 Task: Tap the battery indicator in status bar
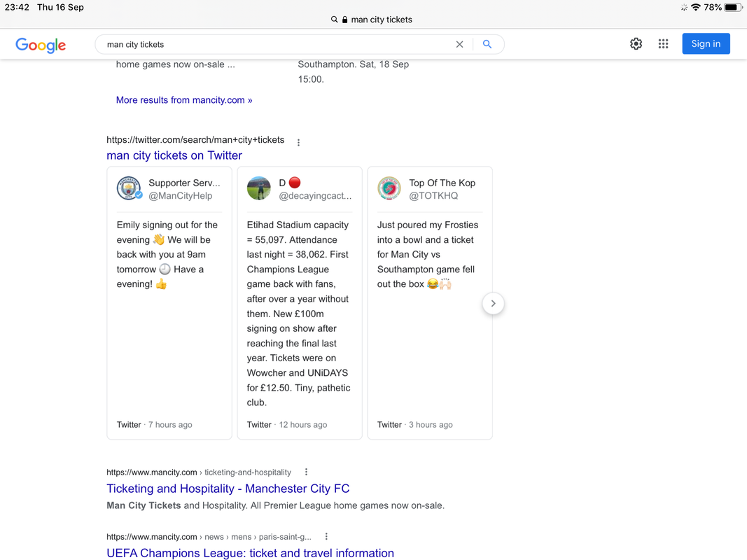pos(733,7)
